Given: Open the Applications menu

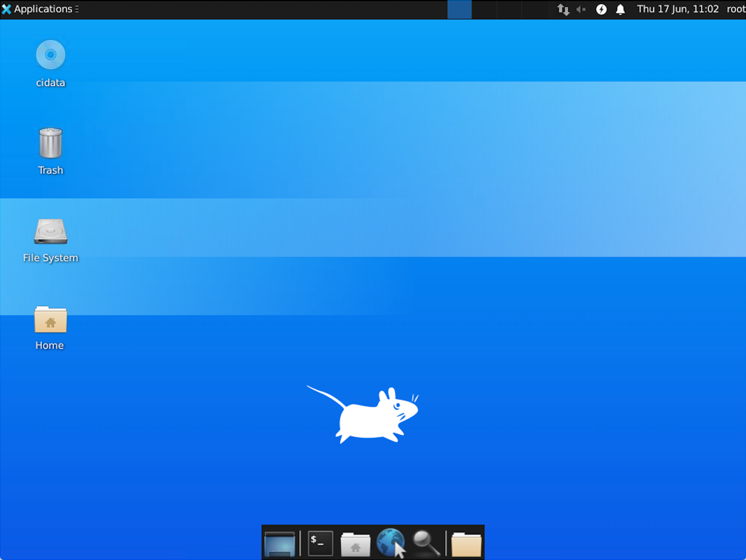Looking at the screenshot, I should tap(43, 9).
